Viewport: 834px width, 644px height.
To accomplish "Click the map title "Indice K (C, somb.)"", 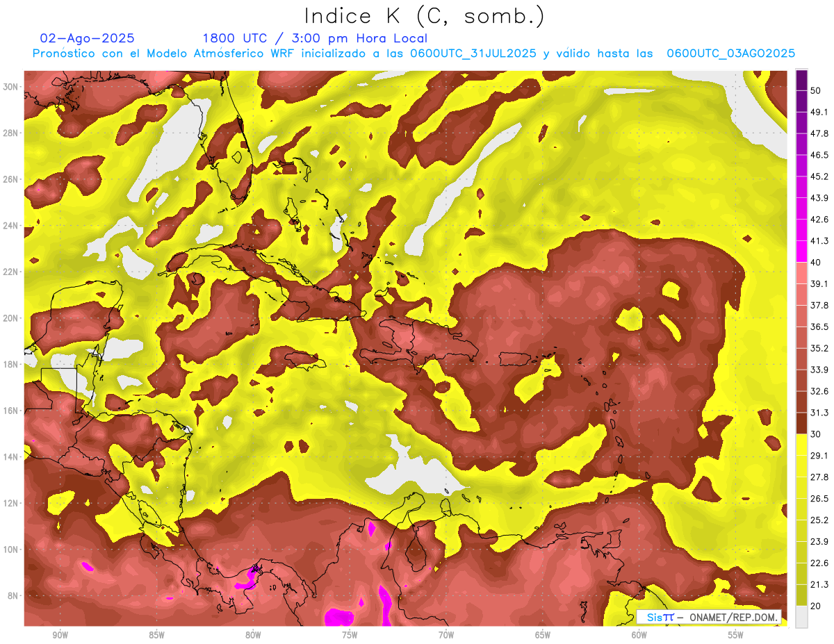I will point(425,17).
